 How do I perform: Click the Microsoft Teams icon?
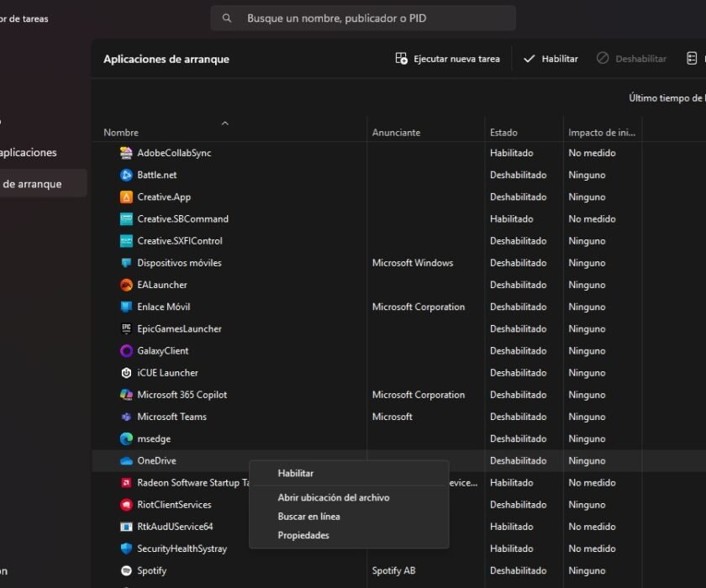point(126,417)
